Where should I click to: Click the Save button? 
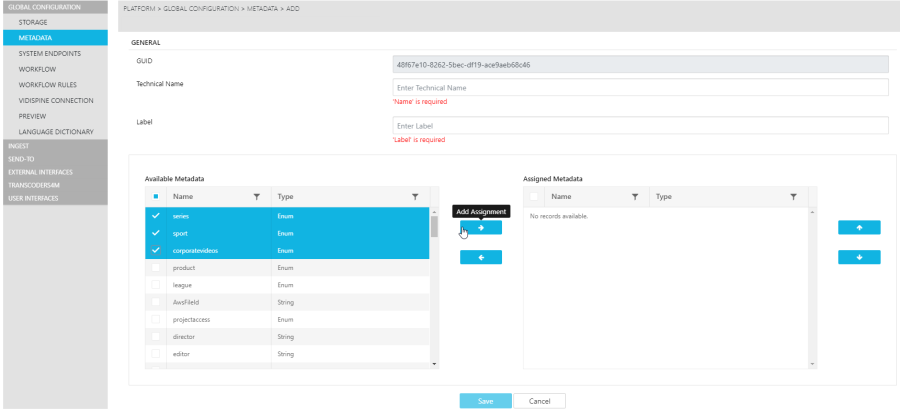click(x=485, y=401)
